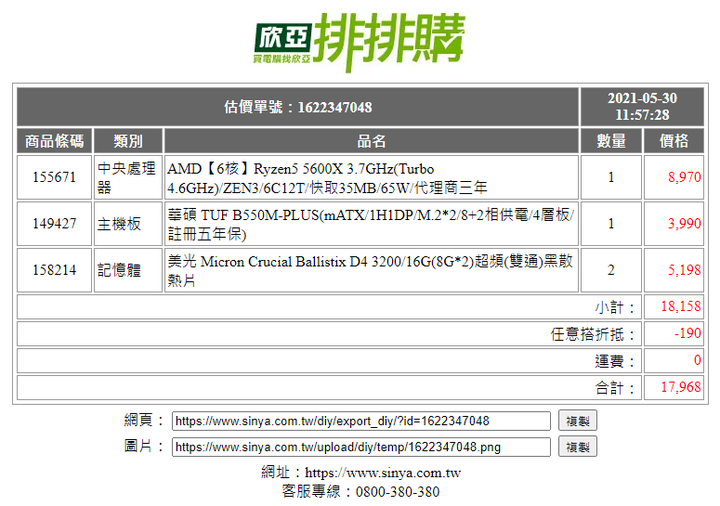Viewport: 720px width, 506px height.
Task: Click the discount value -190
Action: click(687, 333)
